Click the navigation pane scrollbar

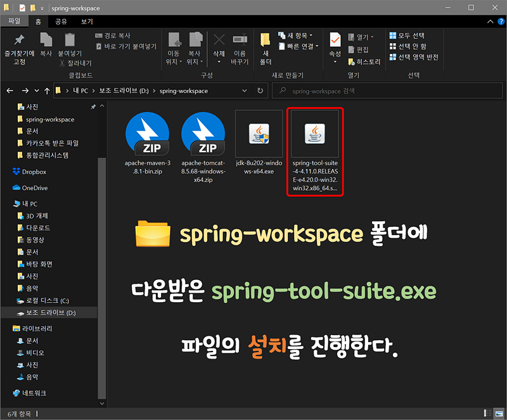click(x=102, y=278)
